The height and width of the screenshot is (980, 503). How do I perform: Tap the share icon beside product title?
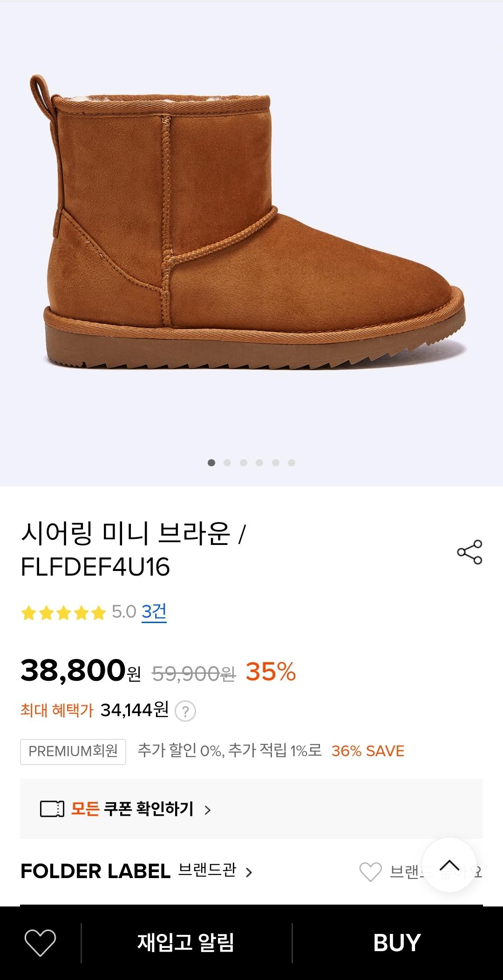469,552
